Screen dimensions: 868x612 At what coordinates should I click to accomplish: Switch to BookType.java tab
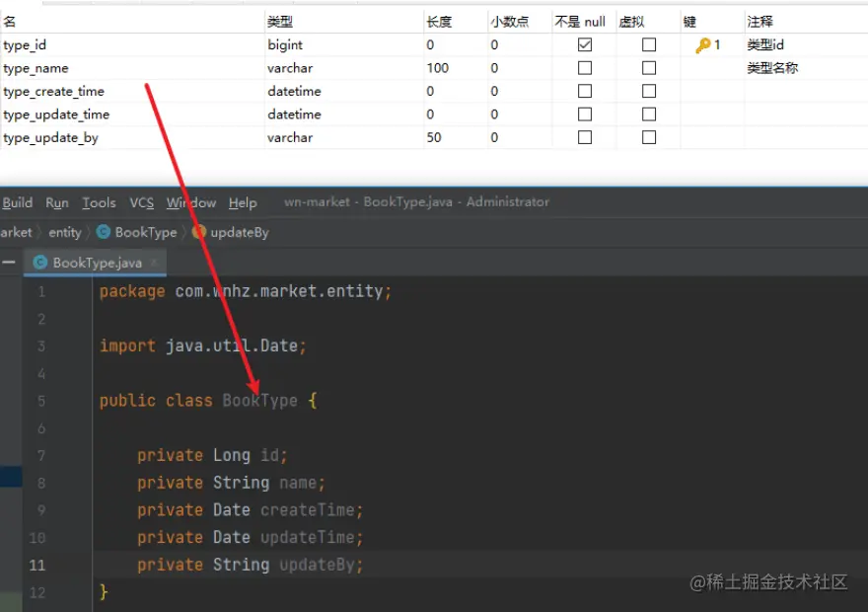tap(96, 263)
